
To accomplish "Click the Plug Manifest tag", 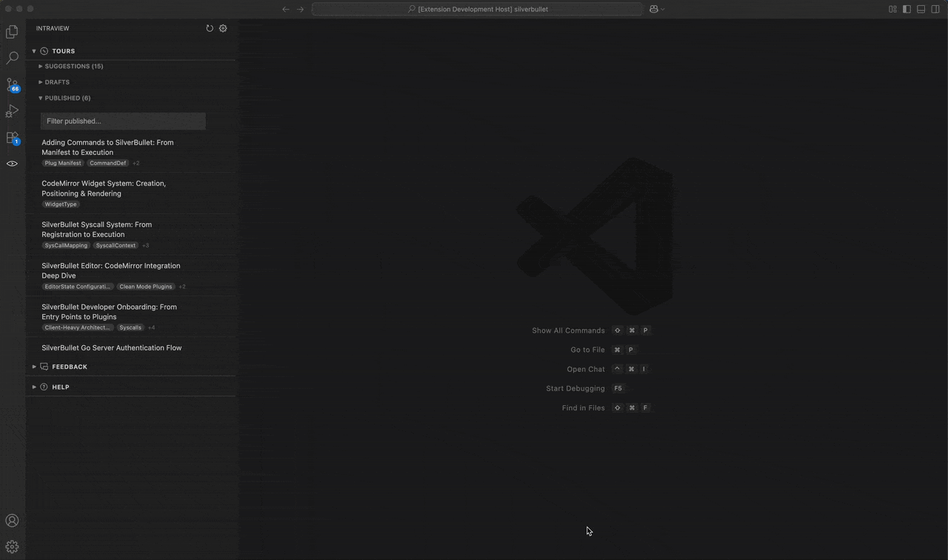I will (x=63, y=163).
